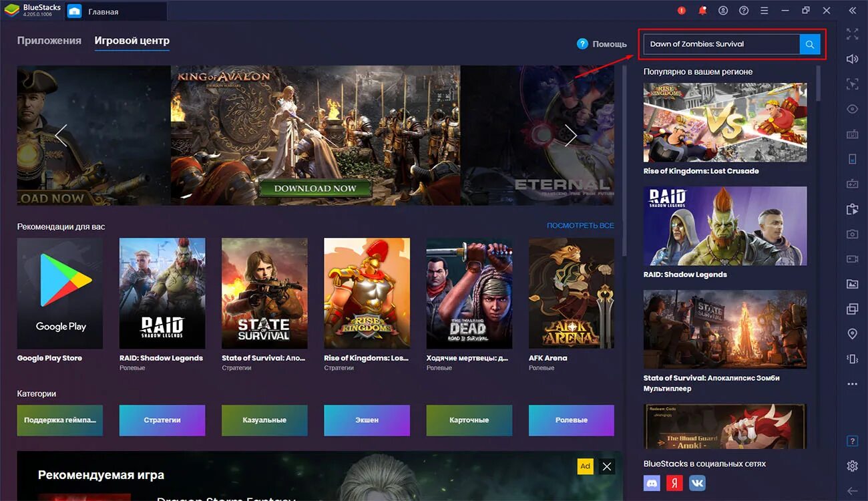Toggle fullscreen mode in sidebar
Screen dimensions: 868x501
click(x=852, y=33)
